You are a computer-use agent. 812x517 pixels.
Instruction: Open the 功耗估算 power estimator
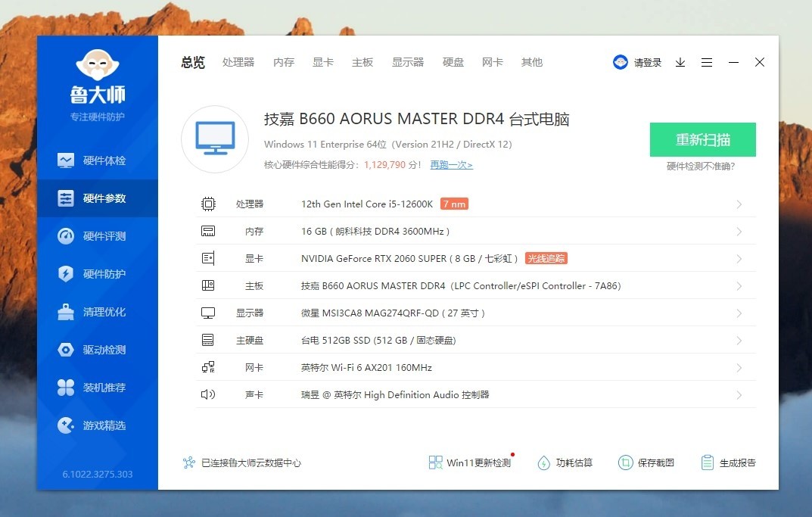566,462
